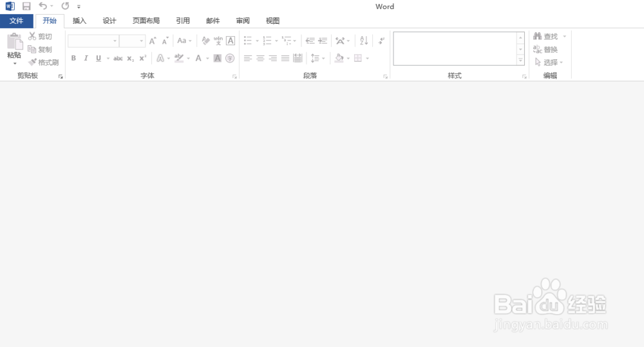
Task: Open the 邮件 (Mailings) tab
Action: click(x=213, y=21)
